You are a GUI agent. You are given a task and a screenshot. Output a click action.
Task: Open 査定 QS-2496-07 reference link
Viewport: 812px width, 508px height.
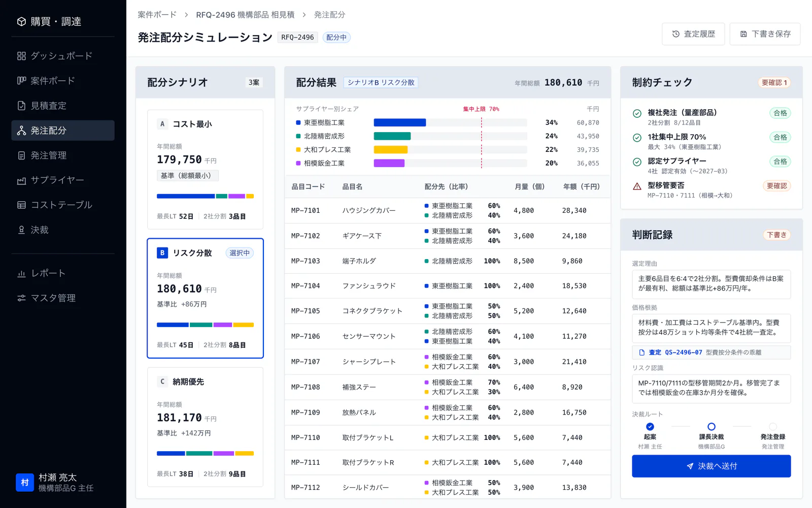712,353
